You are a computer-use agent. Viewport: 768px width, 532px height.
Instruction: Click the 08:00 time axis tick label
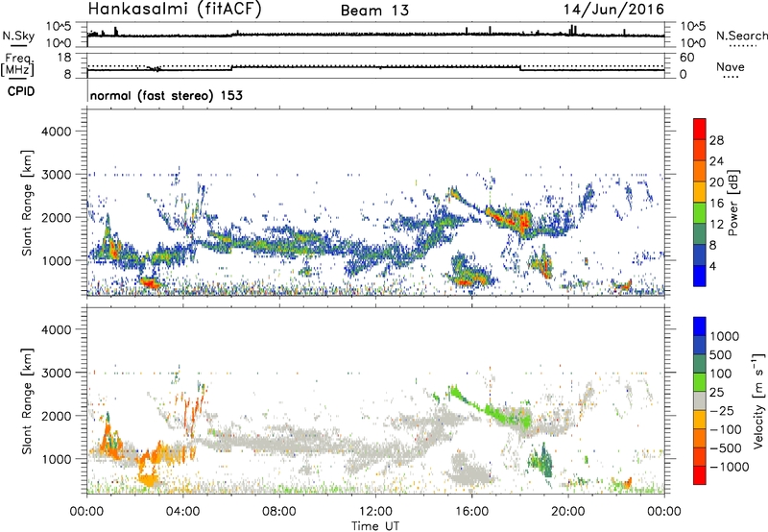coord(279,512)
